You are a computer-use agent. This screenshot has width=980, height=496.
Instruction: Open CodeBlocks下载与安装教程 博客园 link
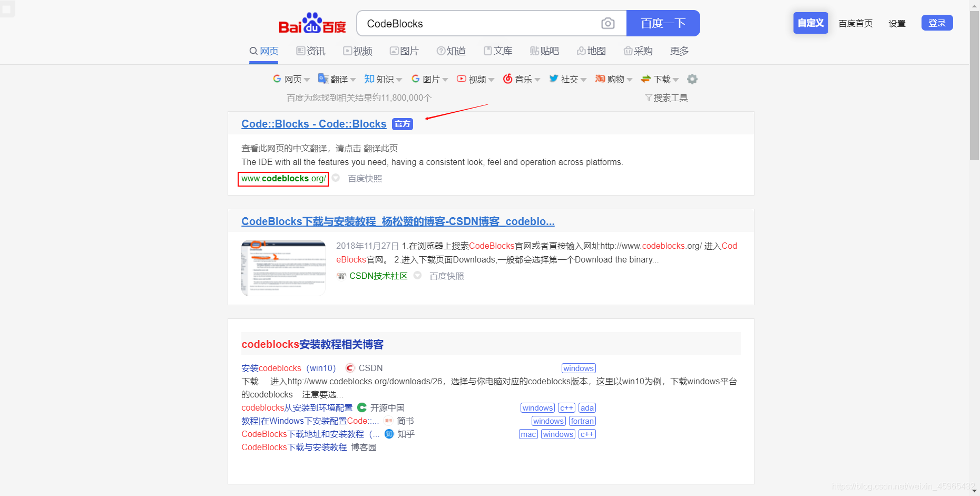click(x=294, y=447)
